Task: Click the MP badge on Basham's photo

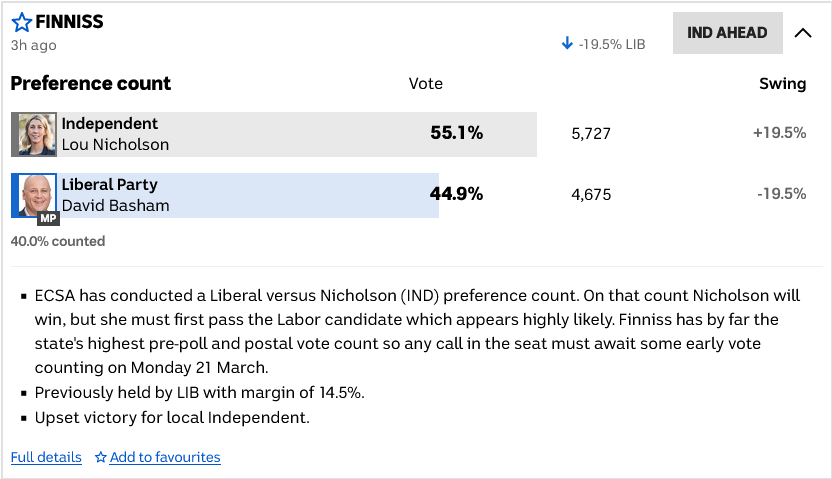Action: tap(48, 218)
